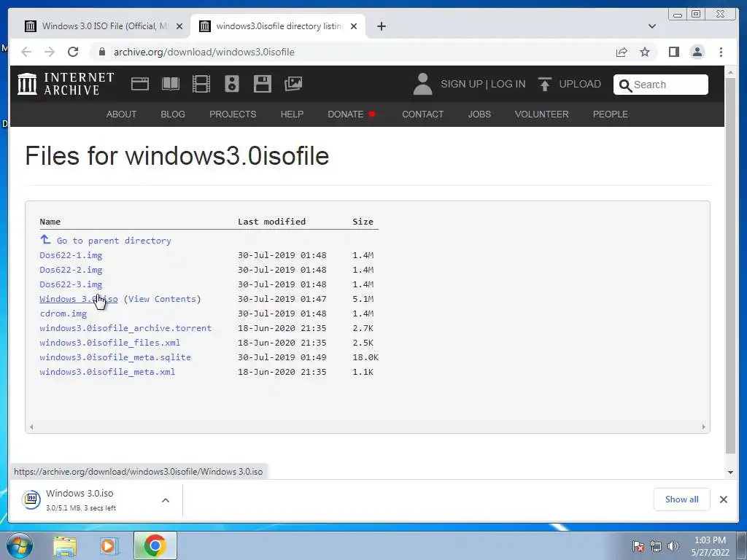Follow the Go to parent directory link
Viewport: 747px width, 560px height.
pos(114,241)
